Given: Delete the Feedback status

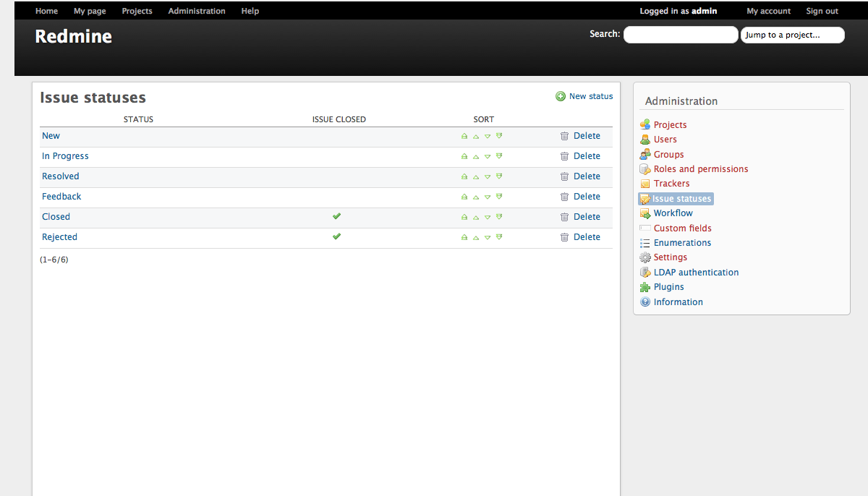Looking at the screenshot, I should pyautogui.click(x=580, y=197).
